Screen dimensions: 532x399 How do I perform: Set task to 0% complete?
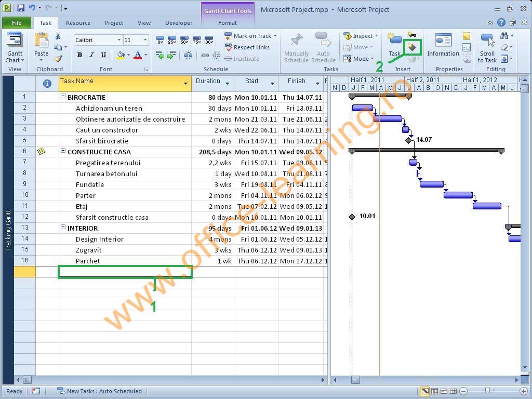click(x=160, y=39)
